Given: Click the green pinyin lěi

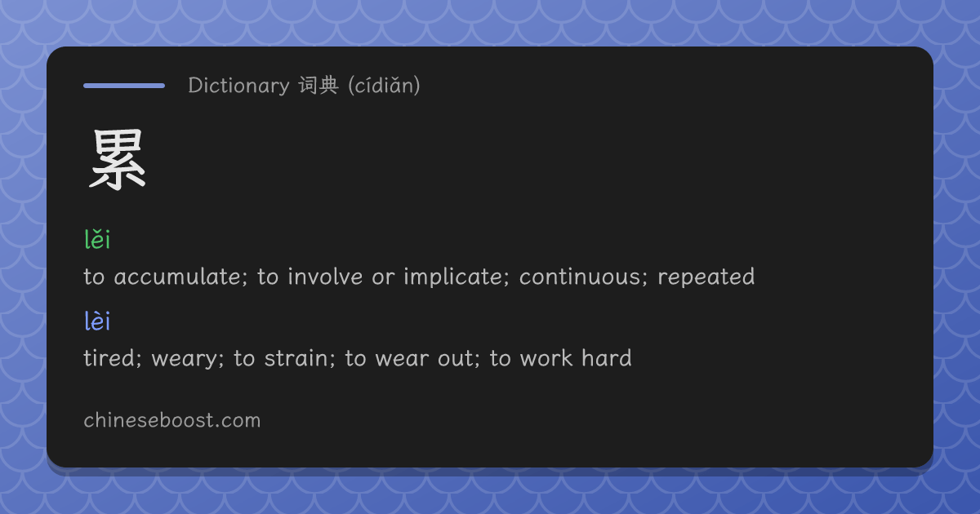Looking at the screenshot, I should coord(96,240).
